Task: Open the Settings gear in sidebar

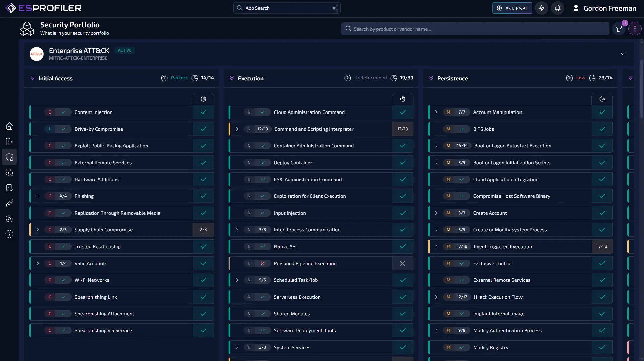Action: pyautogui.click(x=9, y=219)
